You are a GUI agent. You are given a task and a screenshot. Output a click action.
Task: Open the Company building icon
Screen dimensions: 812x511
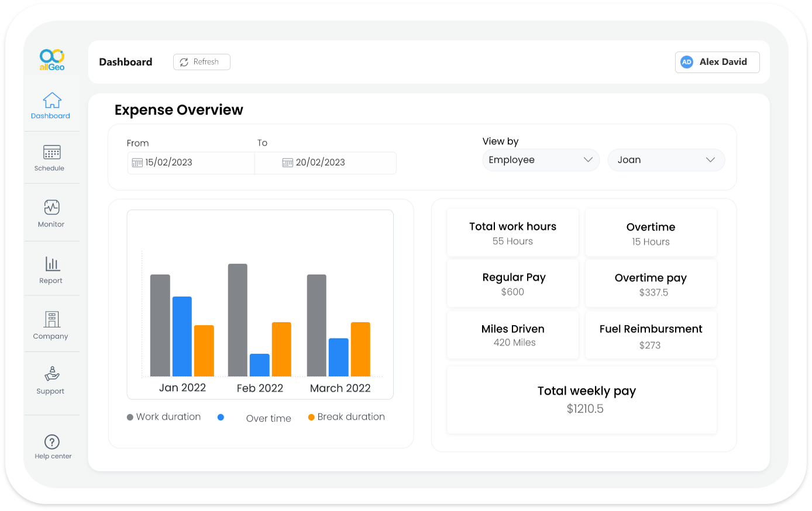tap(51, 320)
